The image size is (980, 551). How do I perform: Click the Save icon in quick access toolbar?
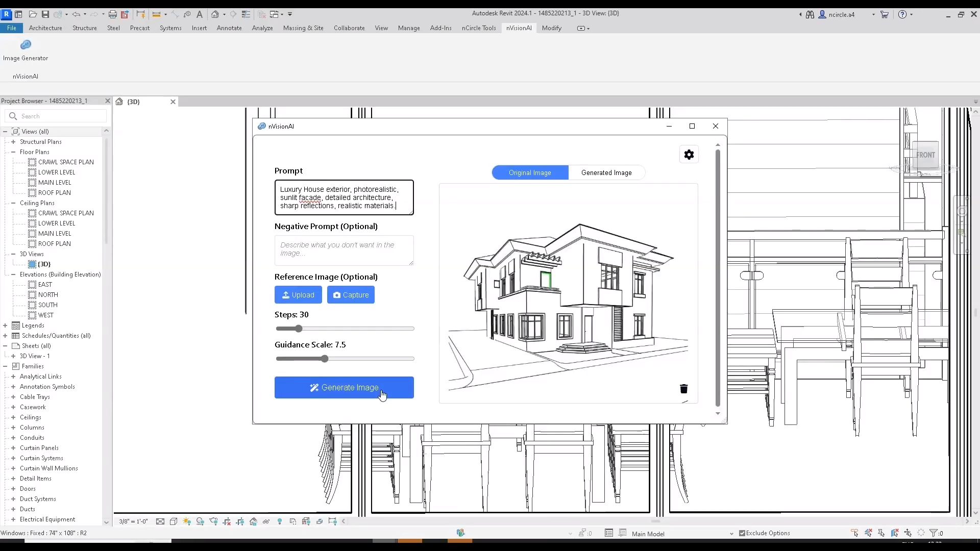(45, 14)
